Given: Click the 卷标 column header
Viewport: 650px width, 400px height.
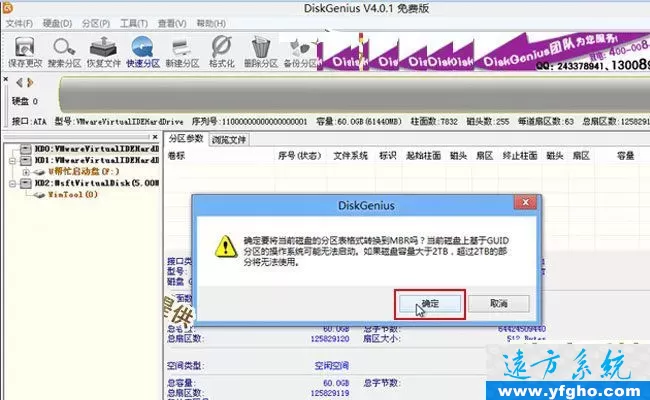Looking at the screenshot, I should (x=176, y=156).
